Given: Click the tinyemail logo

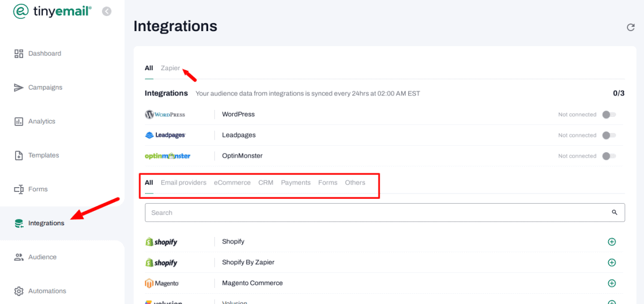Looking at the screenshot, I should coord(52,11).
